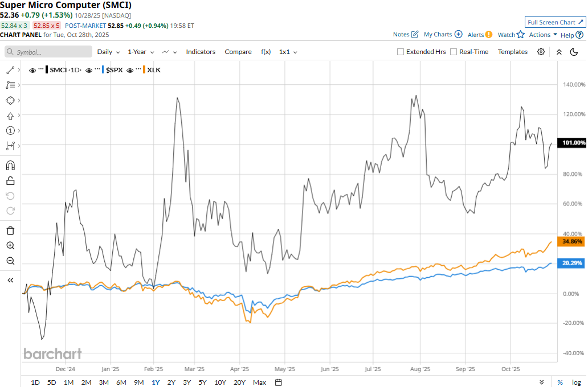Click the Full Screen Chart button

[555, 22]
